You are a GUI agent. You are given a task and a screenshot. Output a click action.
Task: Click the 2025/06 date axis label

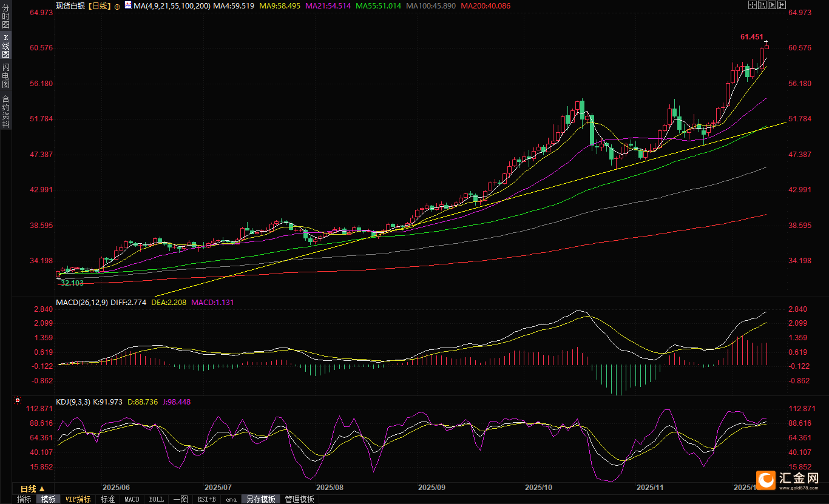tap(116, 487)
